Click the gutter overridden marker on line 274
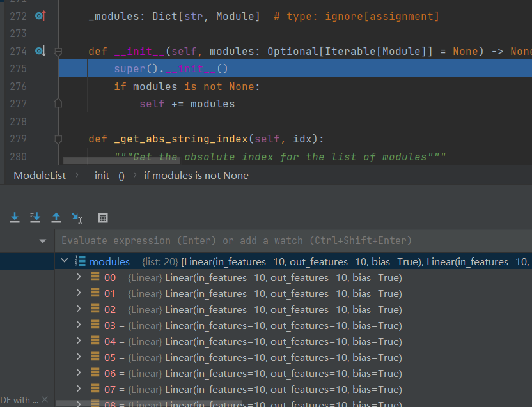Viewport: 532px width, 407px height. 40,51
